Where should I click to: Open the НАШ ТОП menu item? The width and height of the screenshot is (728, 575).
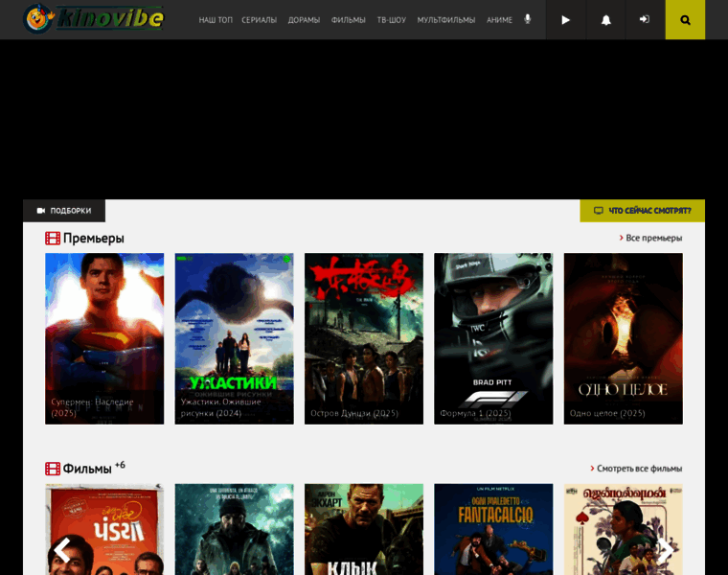[216, 20]
